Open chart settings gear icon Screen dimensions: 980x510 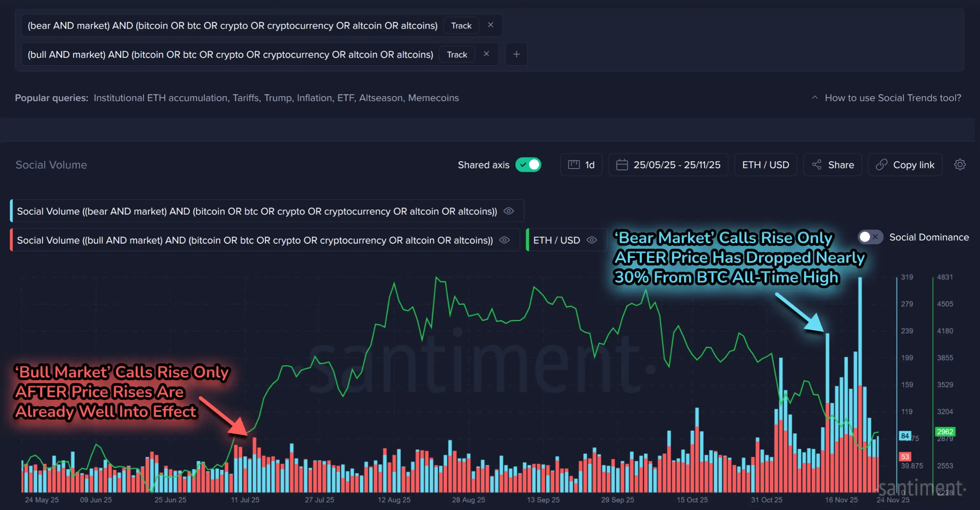coord(959,165)
